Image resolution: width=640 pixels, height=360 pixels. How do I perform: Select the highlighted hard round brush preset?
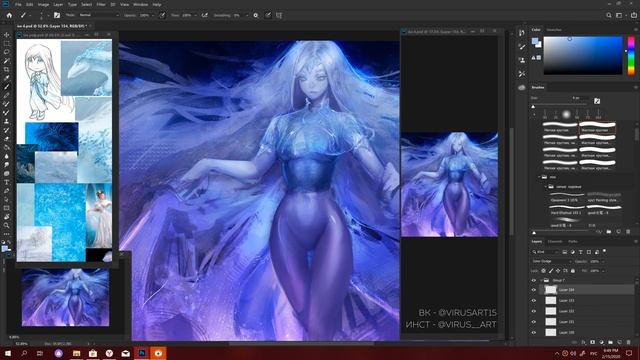597,127
